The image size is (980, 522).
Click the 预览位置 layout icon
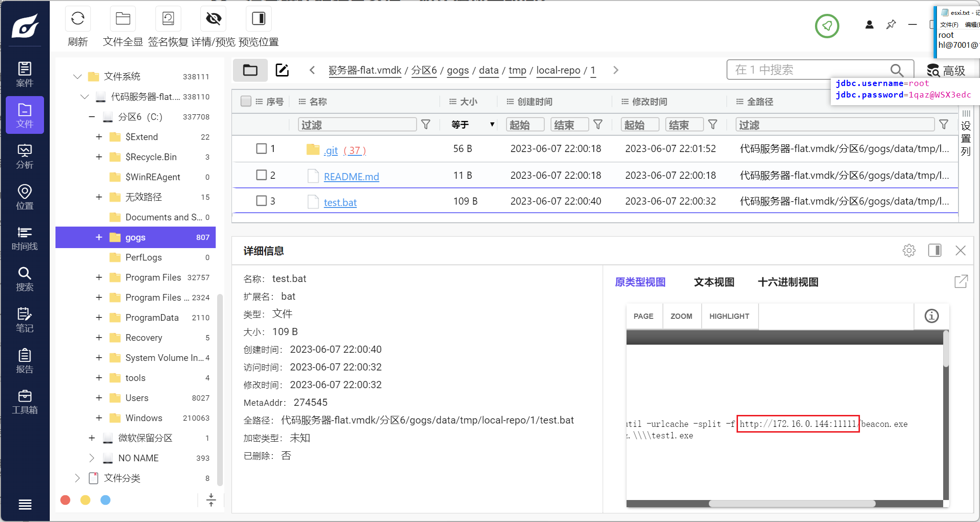coord(259,19)
